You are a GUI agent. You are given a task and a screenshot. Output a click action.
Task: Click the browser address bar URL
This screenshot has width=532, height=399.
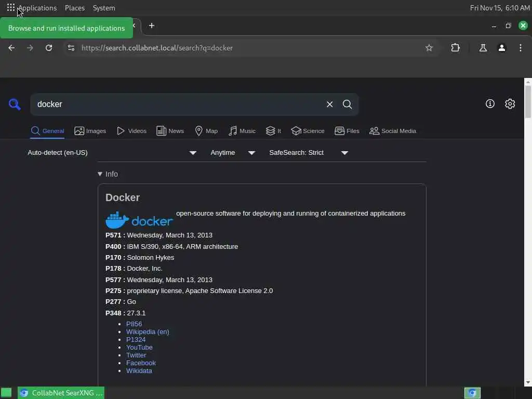pyautogui.click(x=157, y=48)
